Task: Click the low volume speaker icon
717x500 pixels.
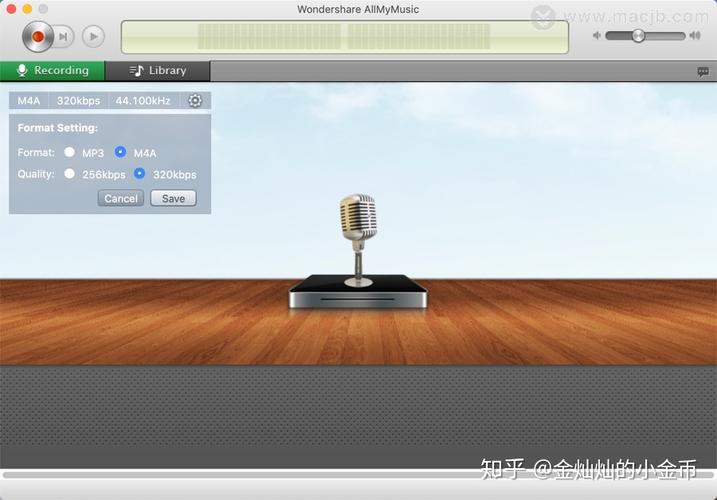Action: pyautogui.click(x=596, y=35)
